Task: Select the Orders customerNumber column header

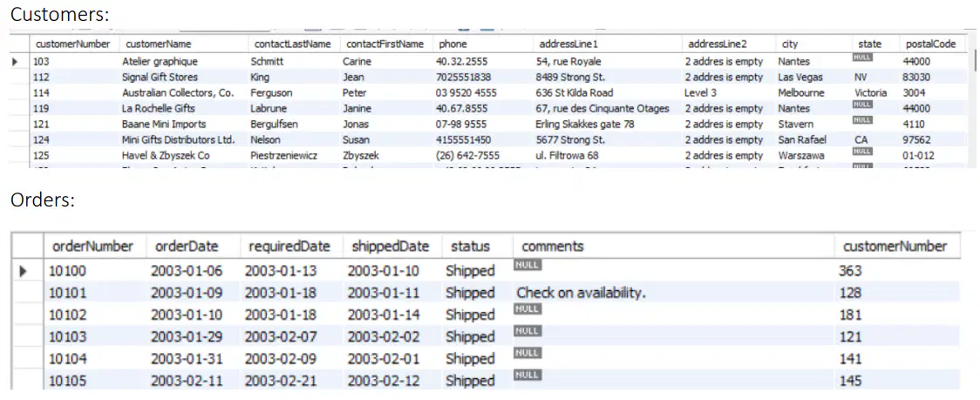Action: tap(896, 247)
